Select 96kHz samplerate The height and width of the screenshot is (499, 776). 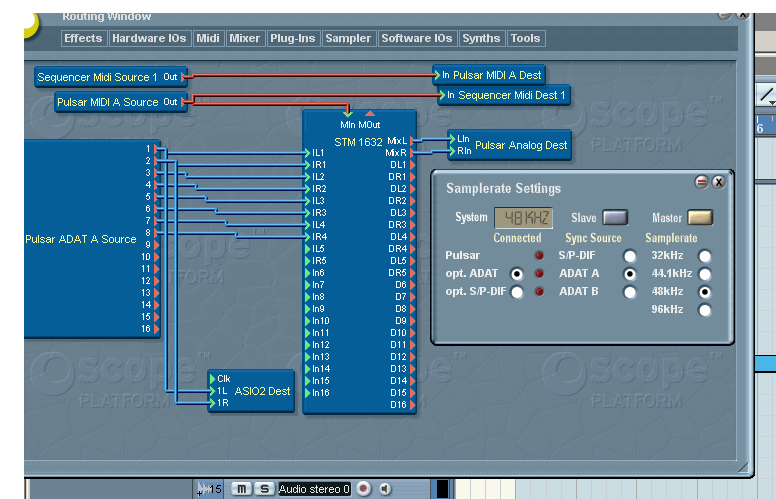(x=705, y=310)
